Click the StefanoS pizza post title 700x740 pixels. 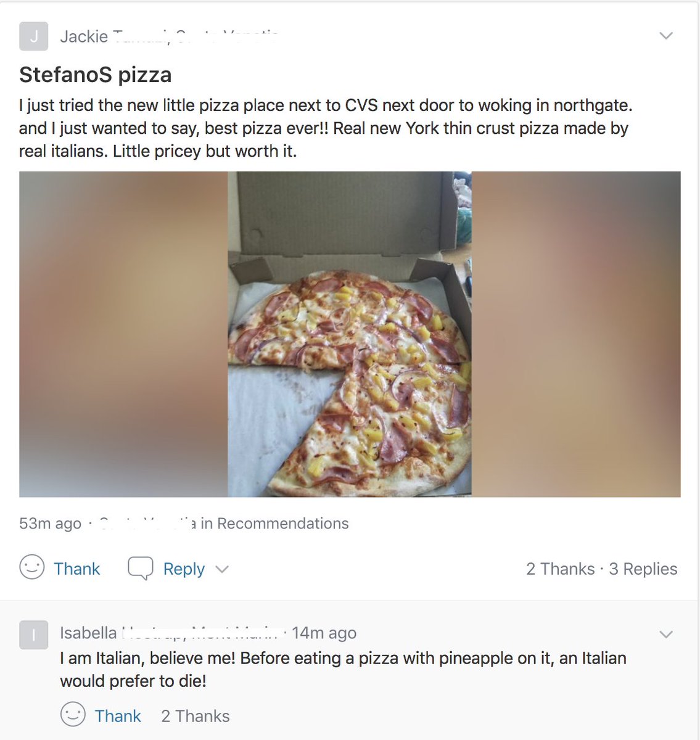pos(96,75)
